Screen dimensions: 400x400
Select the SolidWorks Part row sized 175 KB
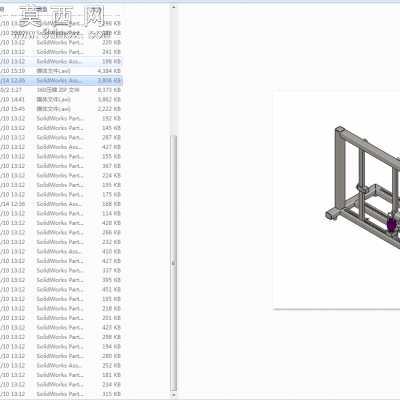point(61,194)
